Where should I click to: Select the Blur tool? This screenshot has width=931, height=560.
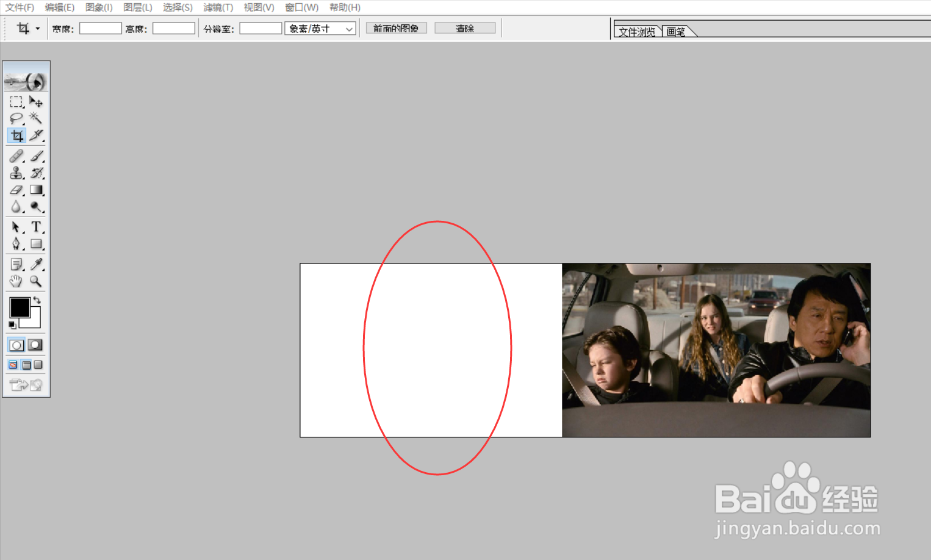click(16, 207)
